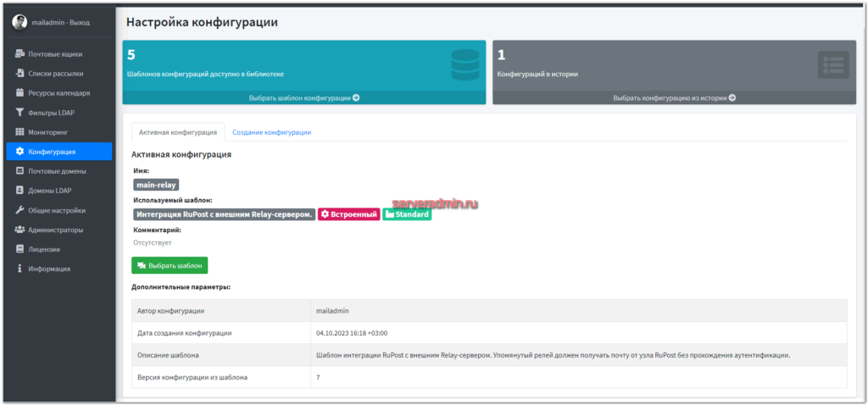
Task: Go to Домены LDAP section
Action: click(50, 191)
